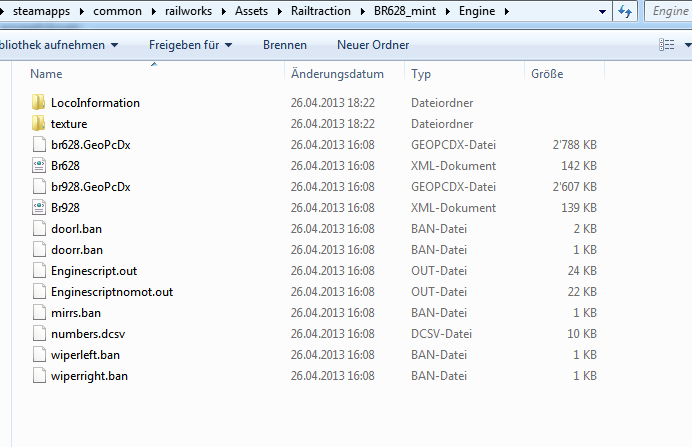The image size is (692, 447).
Task: Open the texture folder icon
Action: pos(38,124)
